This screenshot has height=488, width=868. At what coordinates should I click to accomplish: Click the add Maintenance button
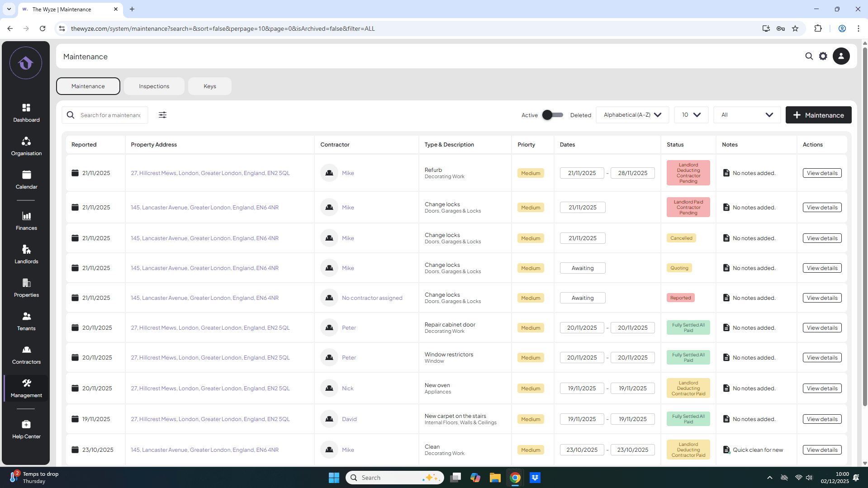(x=818, y=115)
